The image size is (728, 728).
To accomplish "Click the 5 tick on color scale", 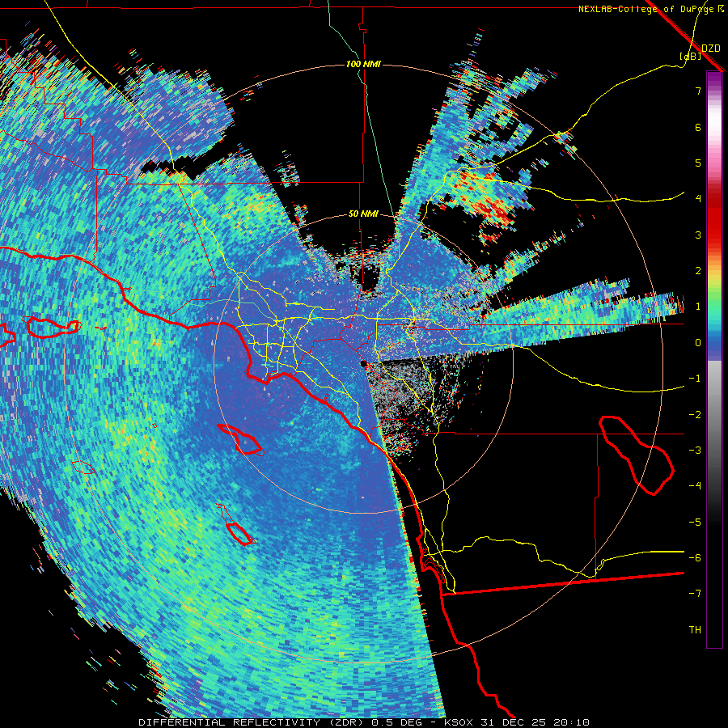I will click(x=698, y=163).
